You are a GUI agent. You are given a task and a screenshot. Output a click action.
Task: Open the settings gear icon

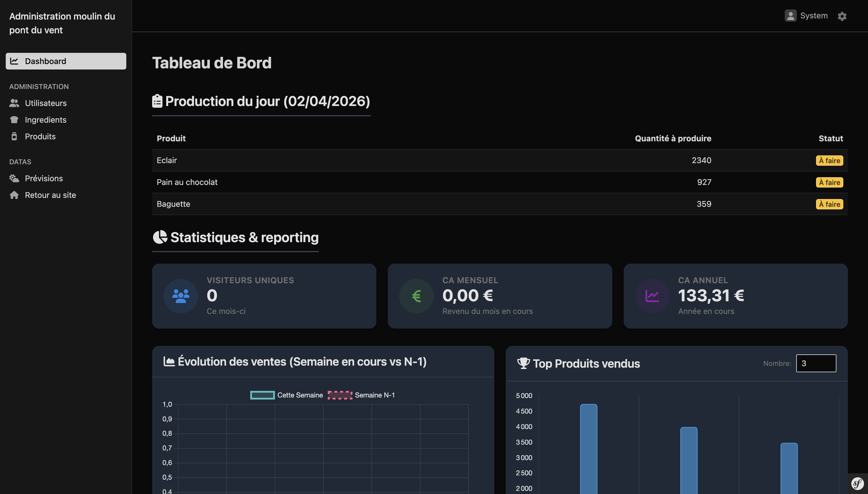[842, 16]
